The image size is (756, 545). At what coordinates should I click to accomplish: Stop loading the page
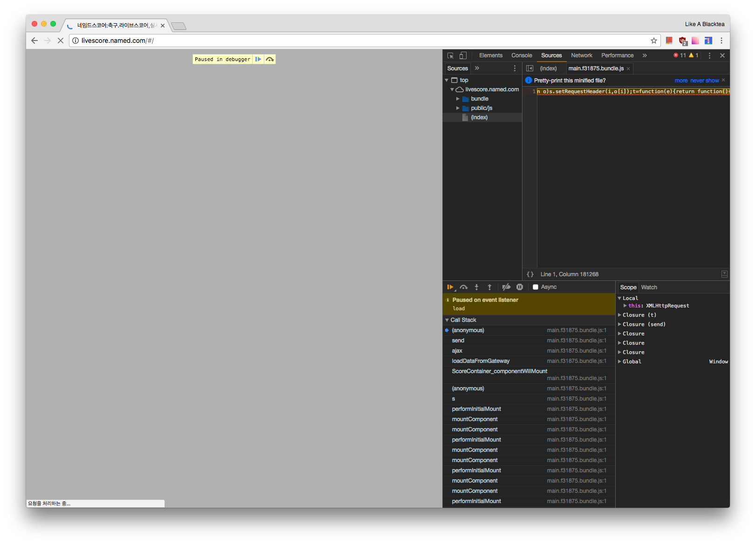coord(61,41)
